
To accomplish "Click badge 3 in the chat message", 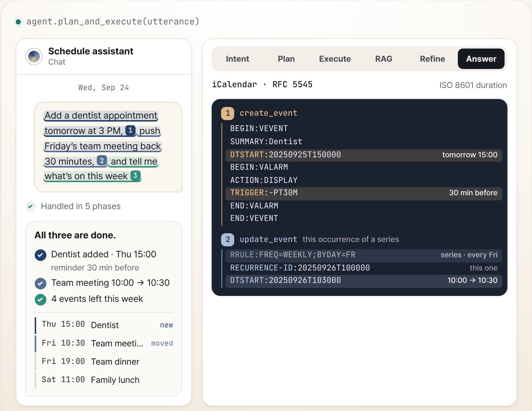I will 135,176.
